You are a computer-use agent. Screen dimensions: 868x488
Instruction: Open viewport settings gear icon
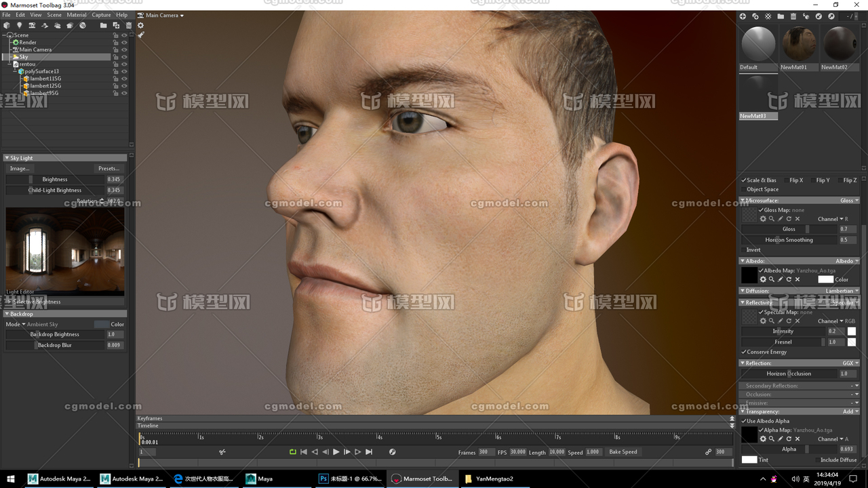click(x=140, y=26)
